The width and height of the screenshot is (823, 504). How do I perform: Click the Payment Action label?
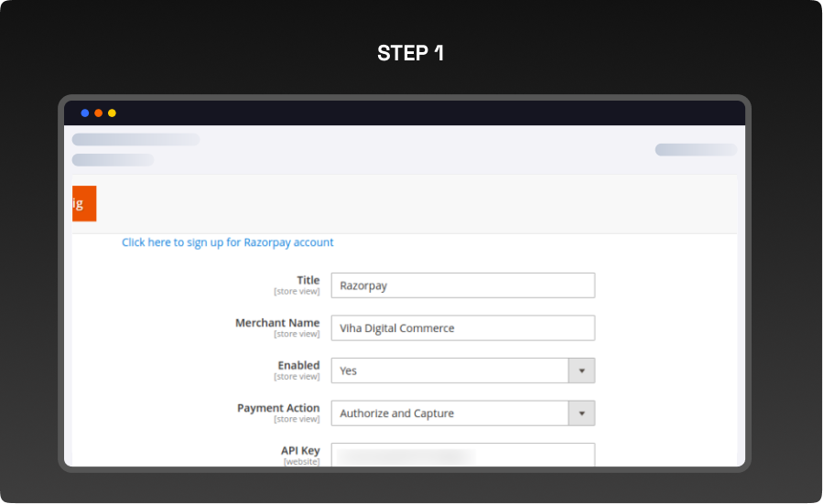pyautogui.click(x=278, y=408)
